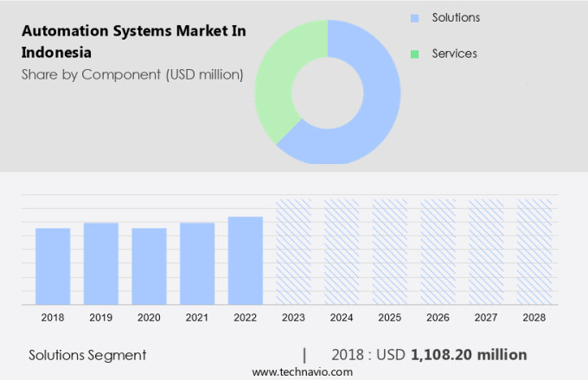The width and height of the screenshot is (588, 380).
Task: Select the 2018 solid bar
Action: tap(53, 266)
